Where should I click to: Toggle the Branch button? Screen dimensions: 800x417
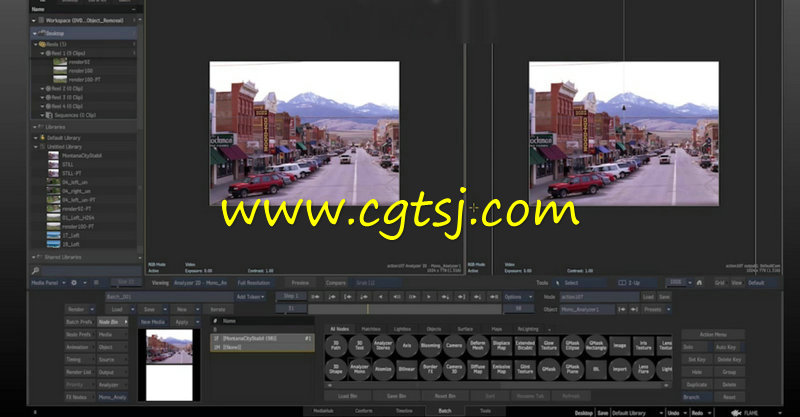696,397
